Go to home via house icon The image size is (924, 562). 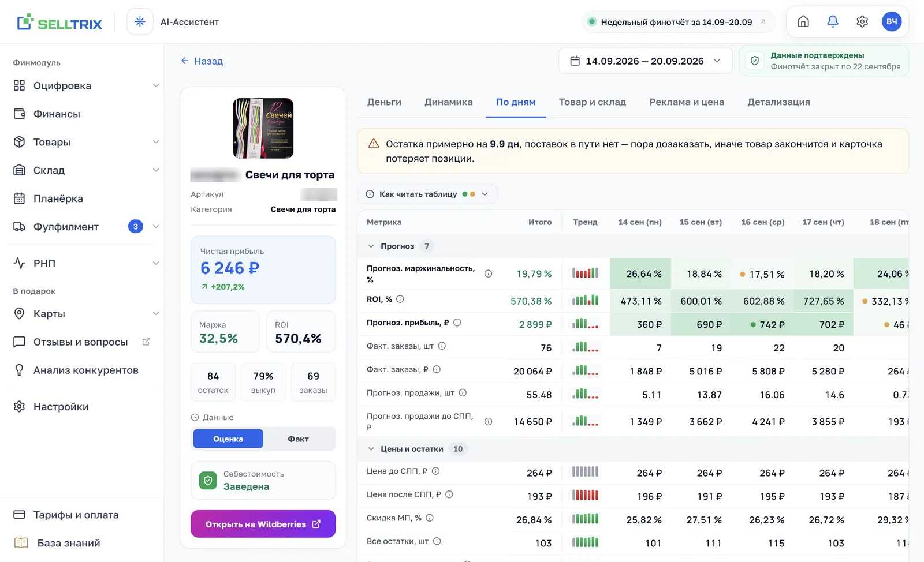[x=803, y=22]
